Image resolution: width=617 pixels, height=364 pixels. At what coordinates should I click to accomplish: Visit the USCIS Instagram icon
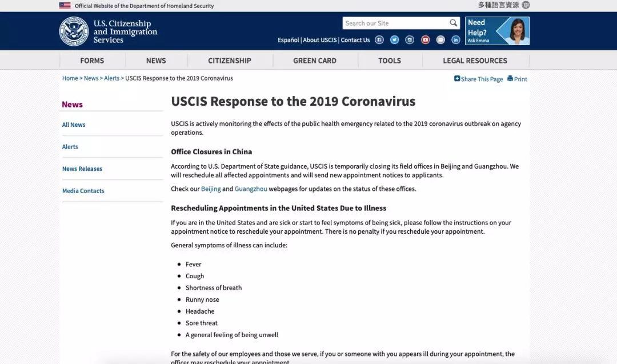410,40
